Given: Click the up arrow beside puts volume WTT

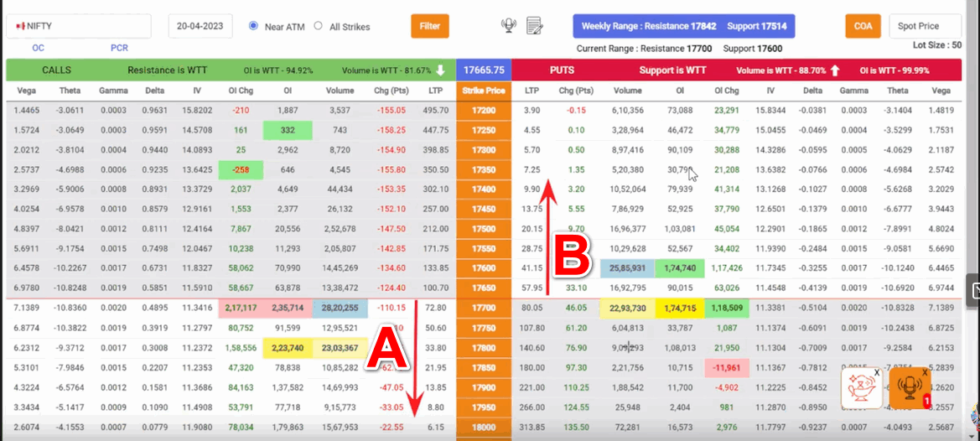Looking at the screenshot, I should [834, 70].
